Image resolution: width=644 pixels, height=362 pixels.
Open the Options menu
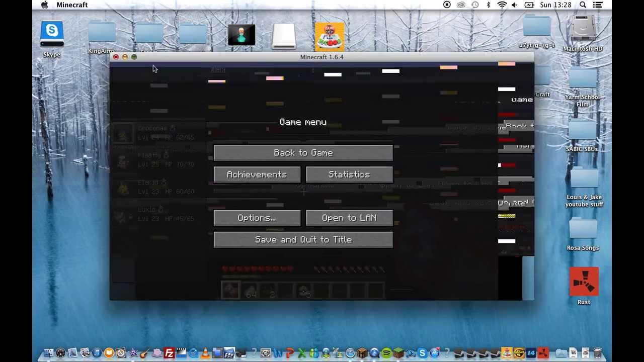click(x=257, y=218)
